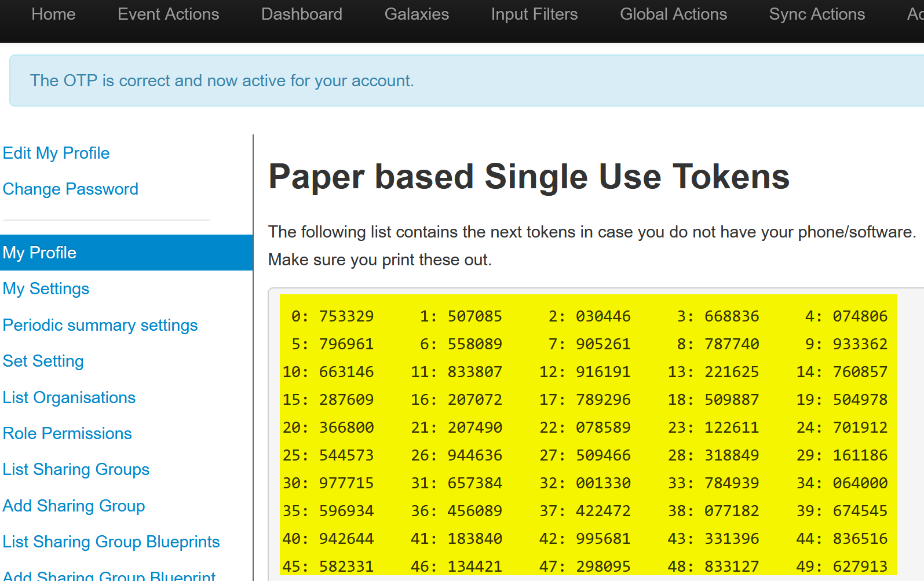Click the Paper based Single Use Tokens heading

[x=529, y=176]
